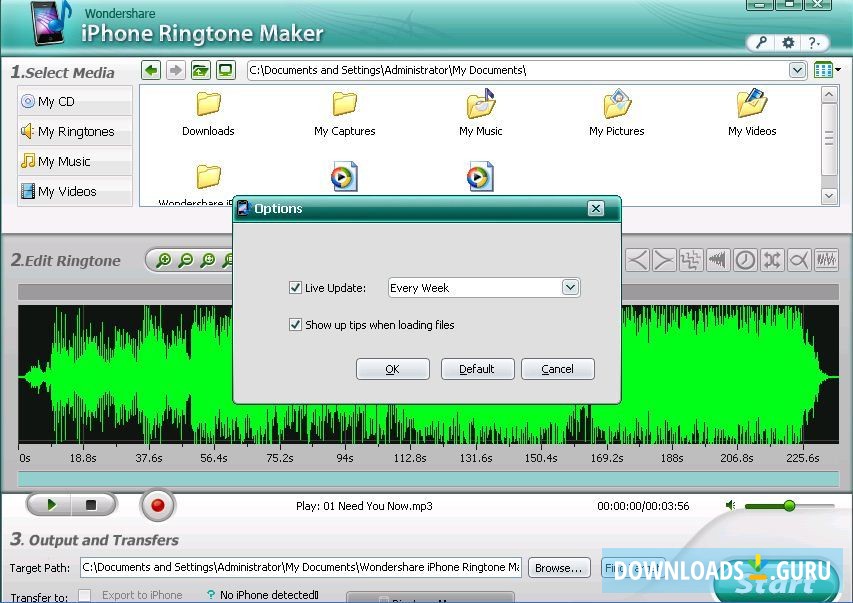
Task: Mute using the speaker volume icon
Action: tap(730, 506)
